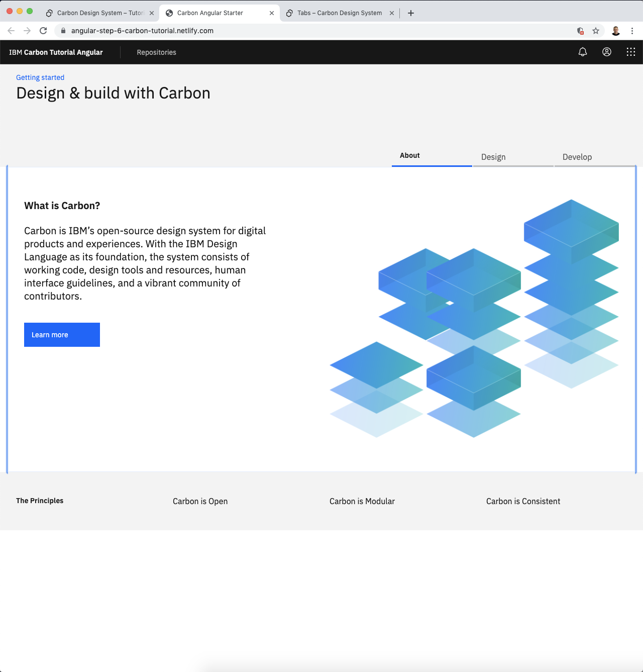Open the Chrome three-dot menu
643x672 pixels.
[x=632, y=31]
